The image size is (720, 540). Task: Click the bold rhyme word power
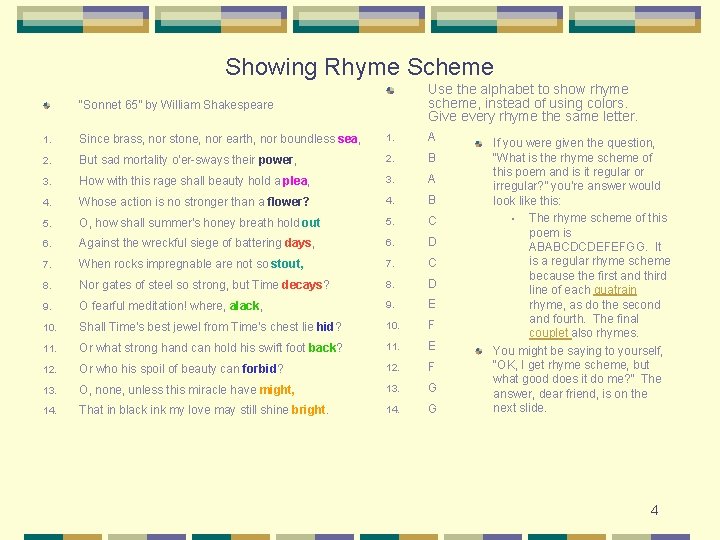click(276, 160)
